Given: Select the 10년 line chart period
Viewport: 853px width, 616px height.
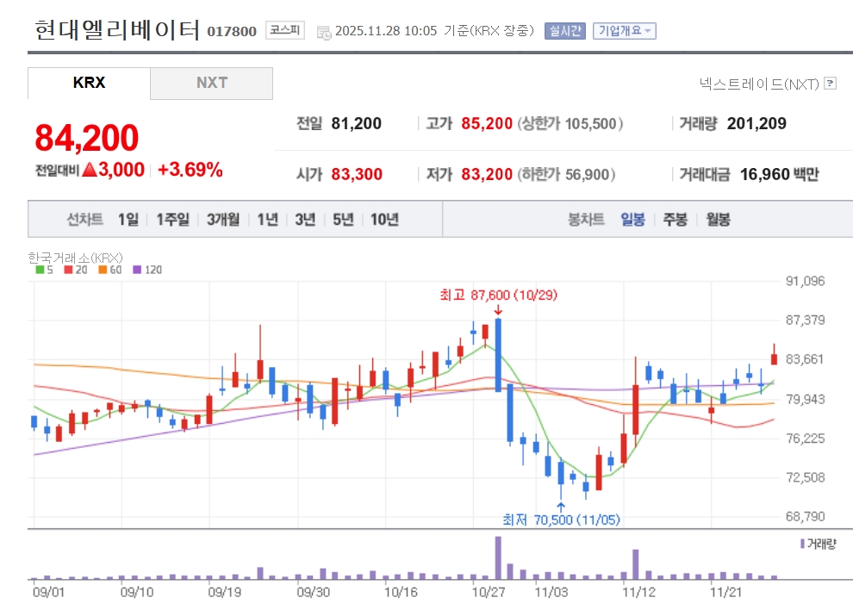Looking at the screenshot, I should (384, 220).
